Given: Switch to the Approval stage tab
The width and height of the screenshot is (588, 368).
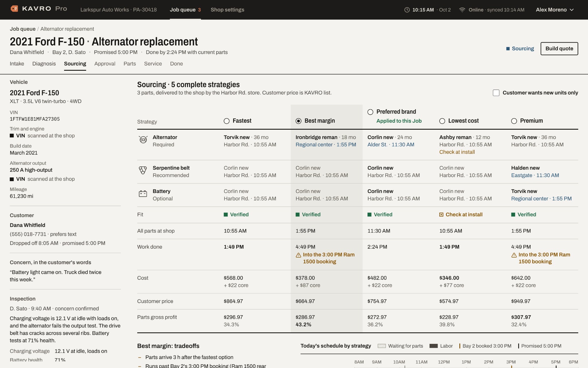Looking at the screenshot, I should click(x=105, y=64).
